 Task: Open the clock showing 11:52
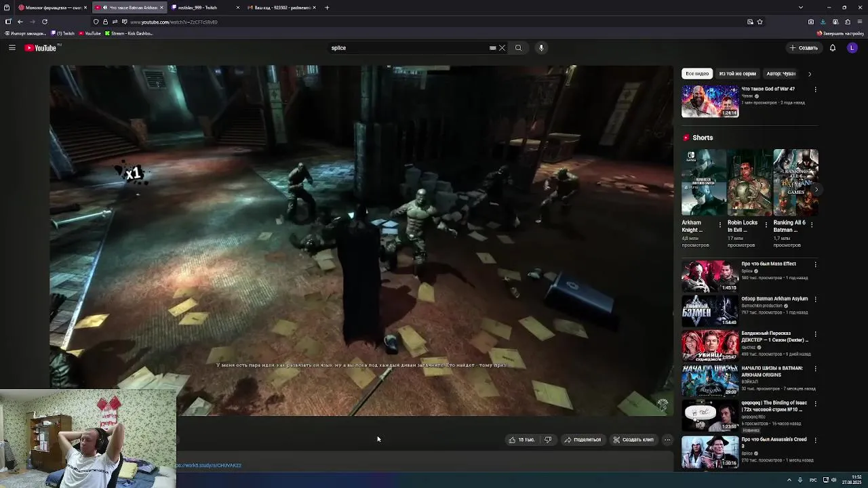tap(851, 480)
